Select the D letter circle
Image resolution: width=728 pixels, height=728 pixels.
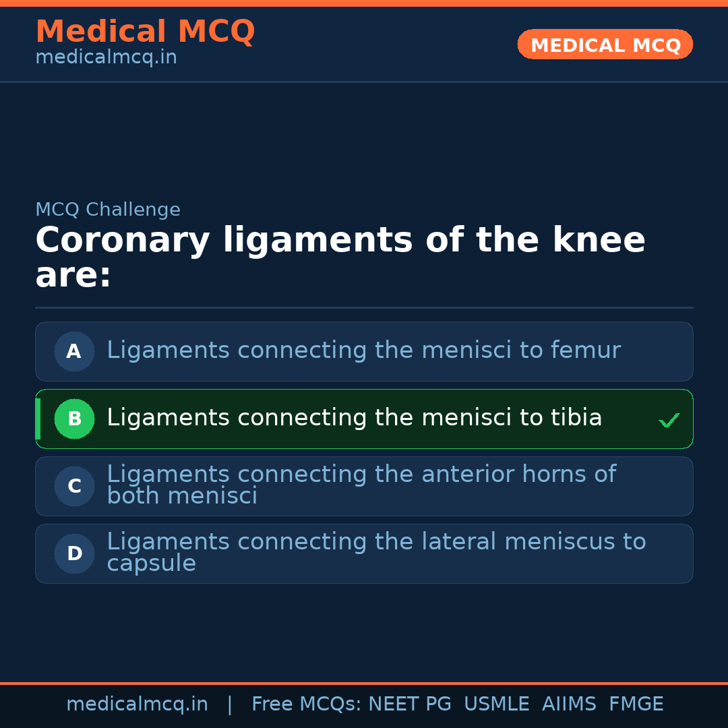(x=74, y=553)
